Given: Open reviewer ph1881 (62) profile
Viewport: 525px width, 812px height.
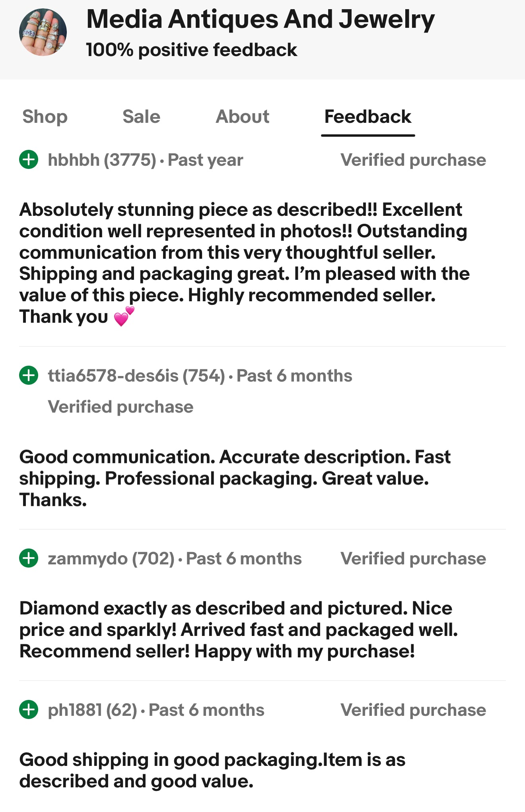Looking at the screenshot, I should click(92, 710).
